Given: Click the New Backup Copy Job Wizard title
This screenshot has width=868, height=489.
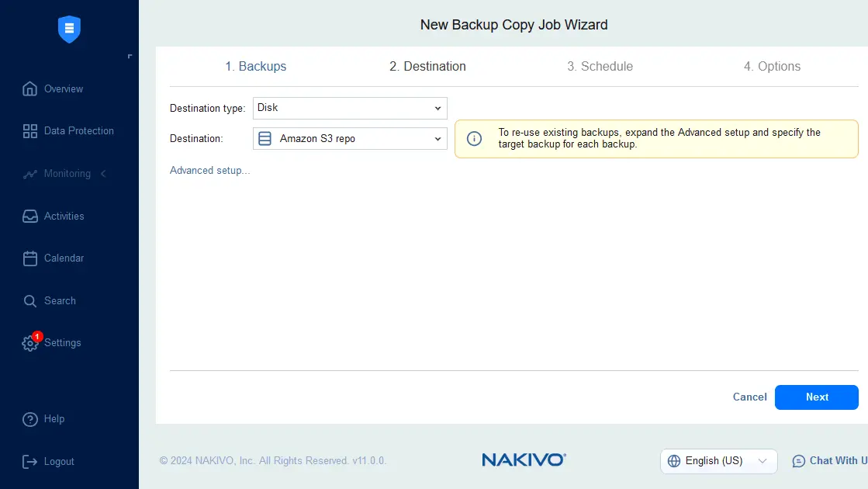Looking at the screenshot, I should pos(514,25).
